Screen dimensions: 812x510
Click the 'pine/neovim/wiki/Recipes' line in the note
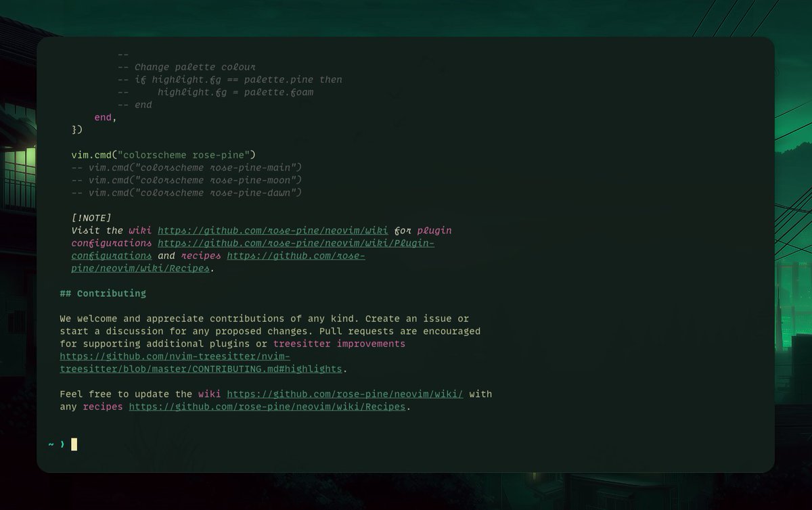141,269
